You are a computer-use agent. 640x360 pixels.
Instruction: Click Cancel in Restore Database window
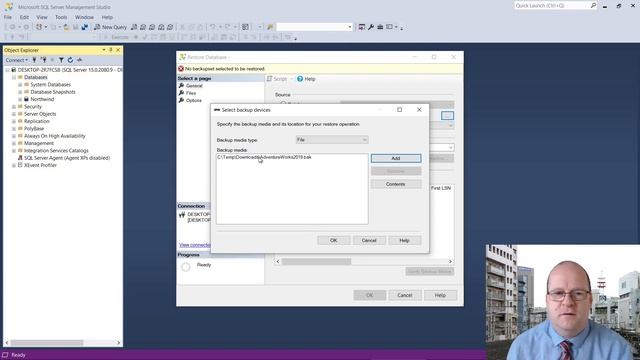coord(404,295)
